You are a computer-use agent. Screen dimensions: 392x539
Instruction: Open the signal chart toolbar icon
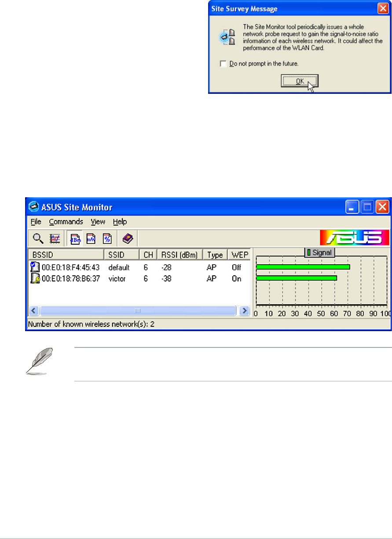coord(55,239)
